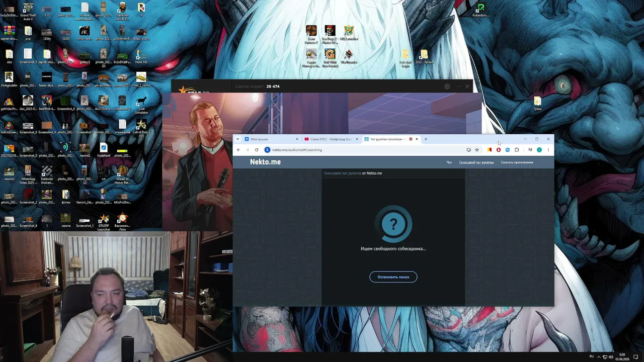Select the GTA5RP Launcher desktop icon
The width and height of the screenshot is (644, 362).
coord(104,222)
